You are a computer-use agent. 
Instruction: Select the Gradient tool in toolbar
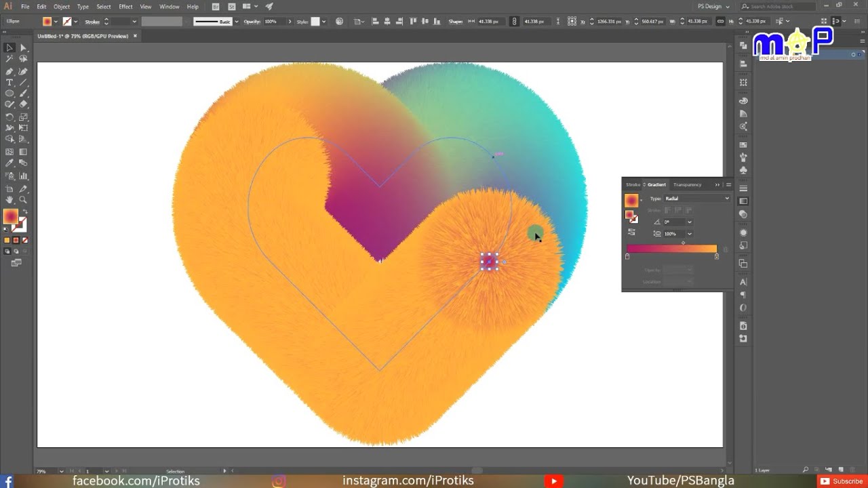pos(23,152)
